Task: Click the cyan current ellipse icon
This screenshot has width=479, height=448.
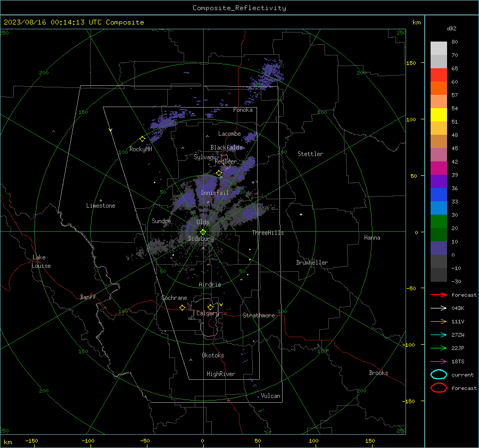Action: 439,374
